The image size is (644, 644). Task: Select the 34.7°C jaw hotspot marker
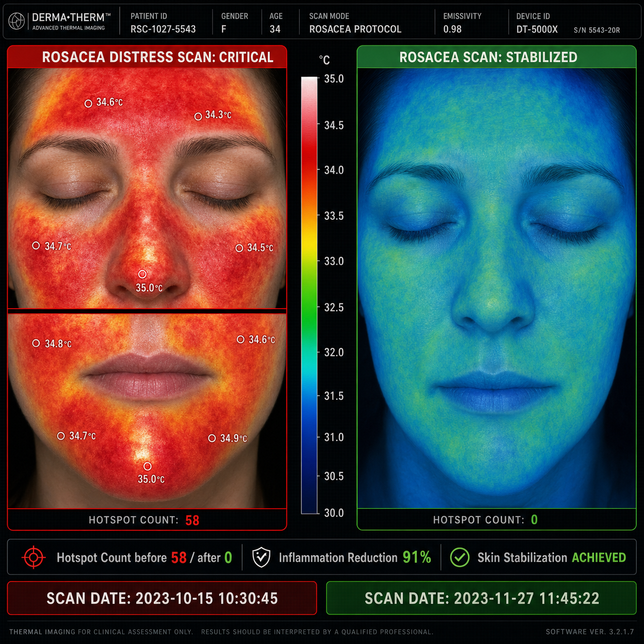[61, 436]
